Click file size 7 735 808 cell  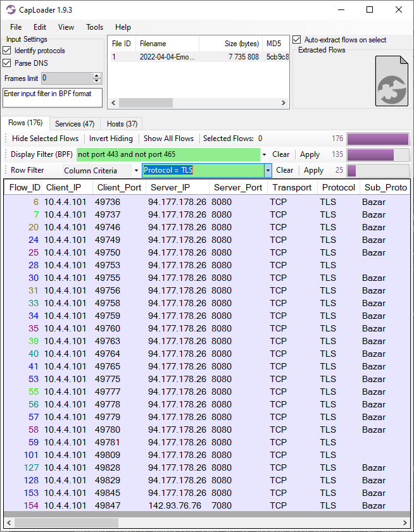[244, 57]
